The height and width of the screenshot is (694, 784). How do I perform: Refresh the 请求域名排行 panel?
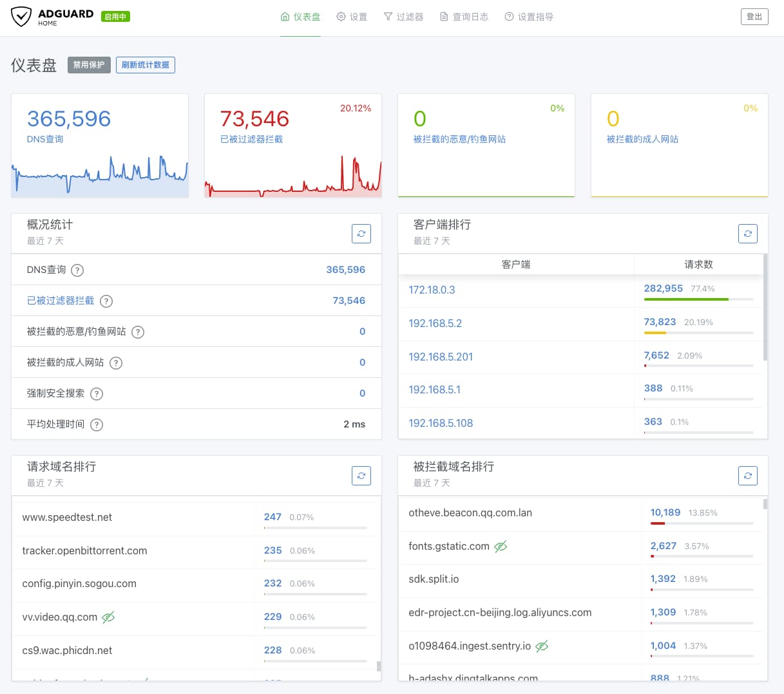tap(361, 476)
